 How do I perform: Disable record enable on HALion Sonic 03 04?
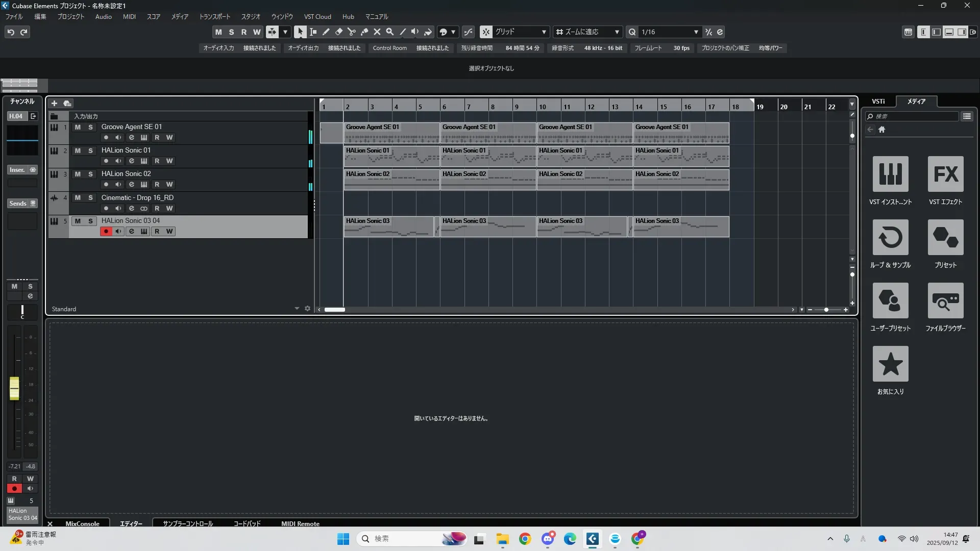(x=106, y=232)
